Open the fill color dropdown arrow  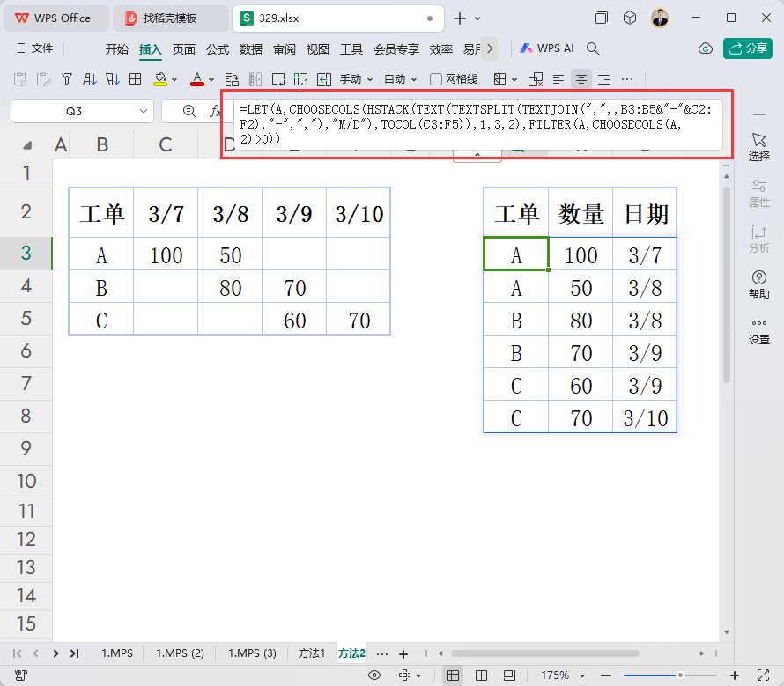(x=174, y=79)
